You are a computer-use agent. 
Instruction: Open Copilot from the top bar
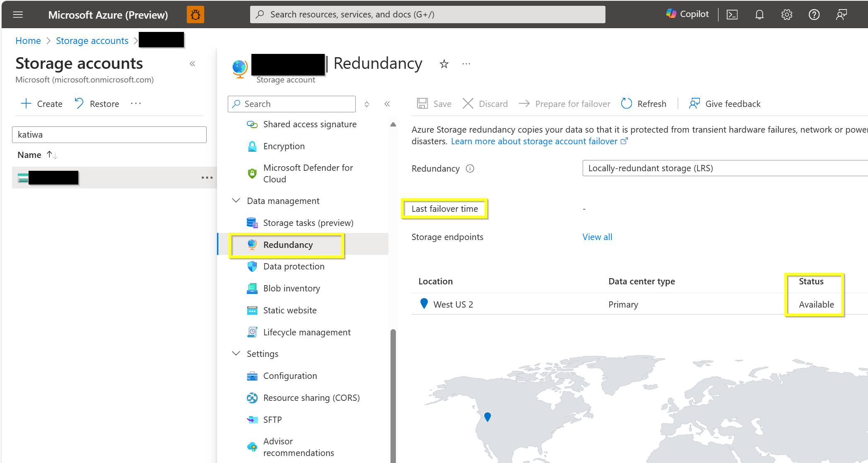[x=687, y=14]
